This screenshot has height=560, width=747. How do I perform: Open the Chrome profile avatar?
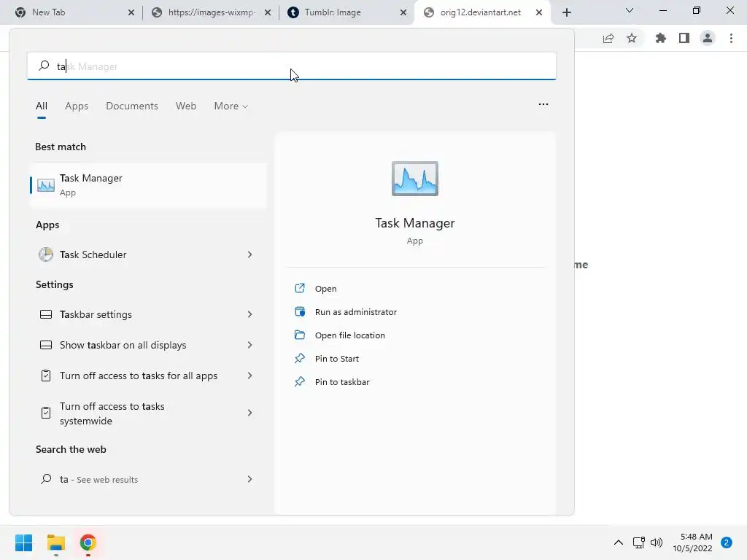708,38
